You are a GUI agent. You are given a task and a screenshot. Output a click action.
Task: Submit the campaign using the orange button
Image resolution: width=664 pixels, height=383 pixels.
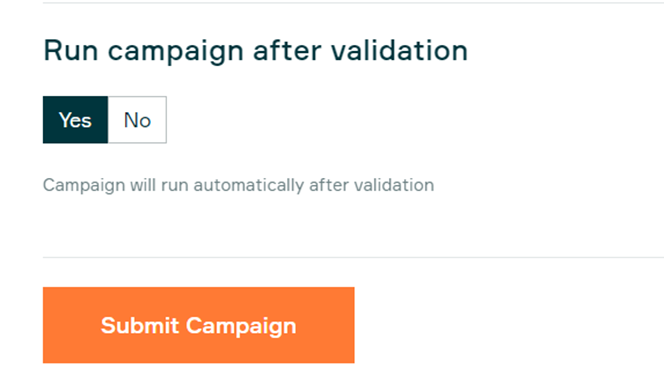pos(199,325)
